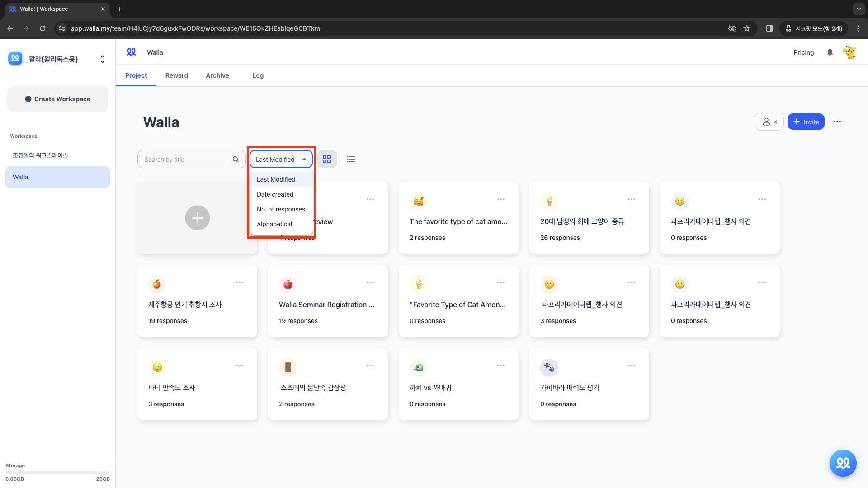
Task: Open the browser side panel icon
Action: click(769, 28)
